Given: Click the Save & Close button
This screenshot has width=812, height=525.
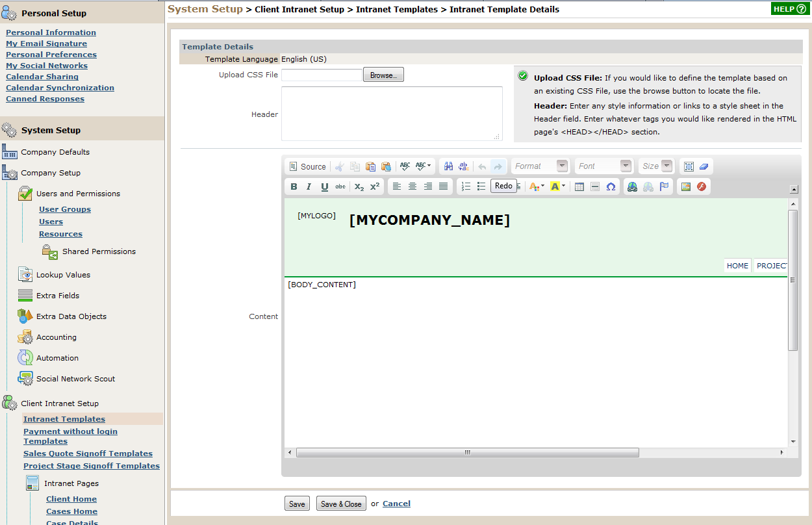Looking at the screenshot, I should (x=341, y=504).
